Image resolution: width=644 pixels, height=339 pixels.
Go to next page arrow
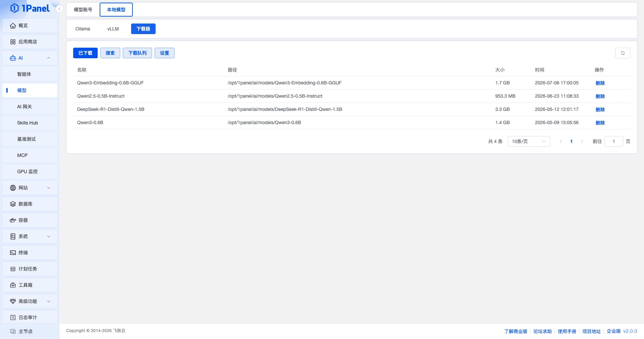(582, 141)
